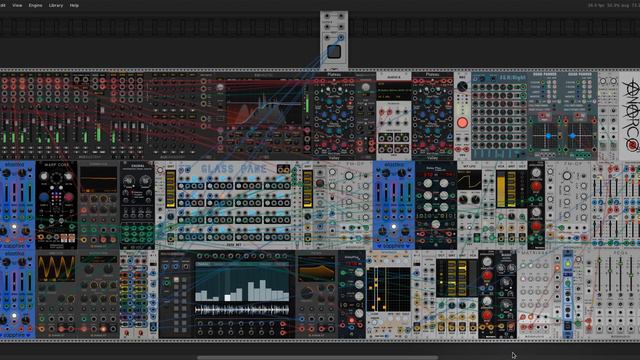Toggle the glowing button on the bottom-left Sapphire module
This screenshot has width=640, height=360.
[x=14, y=316]
